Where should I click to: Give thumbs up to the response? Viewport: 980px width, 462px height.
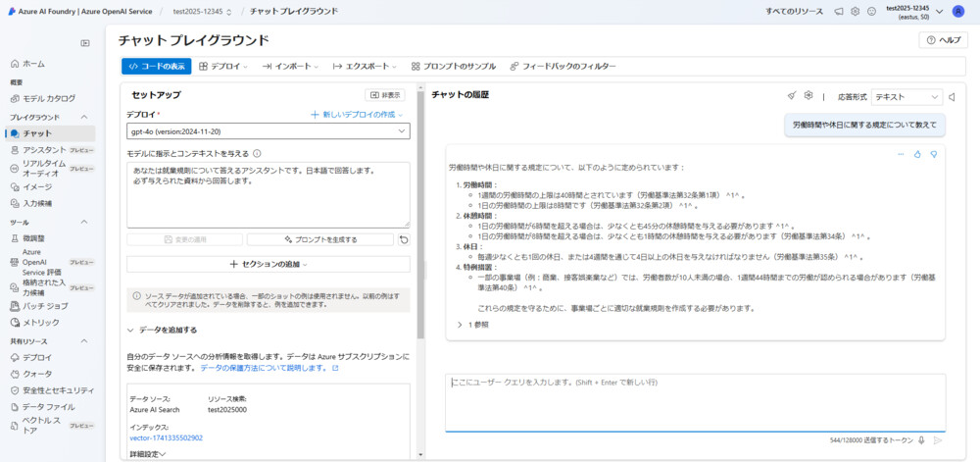tap(917, 154)
